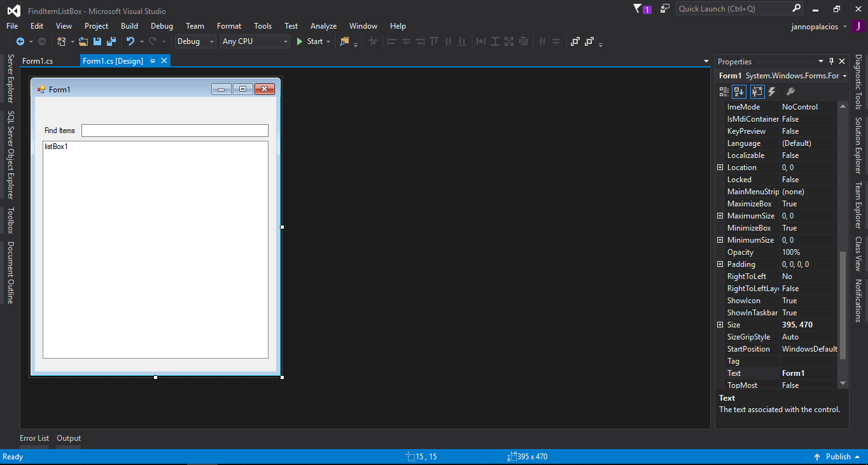Switch Properties to Categorized view
Viewport: 868px width, 465px height.
[x=724, y=92]
